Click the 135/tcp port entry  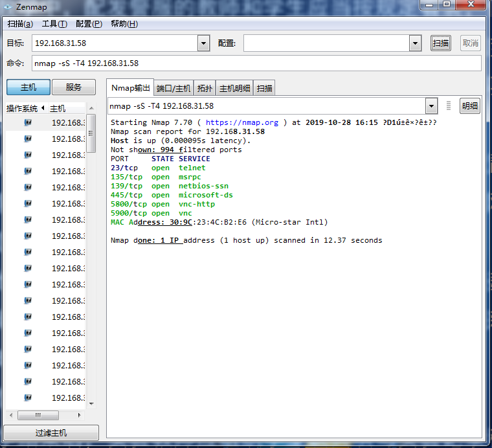click(126, 177)
